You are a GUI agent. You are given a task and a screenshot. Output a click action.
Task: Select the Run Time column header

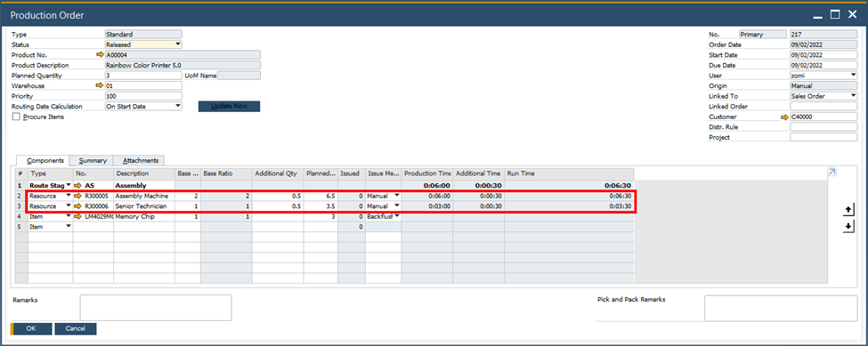[569, 173]
